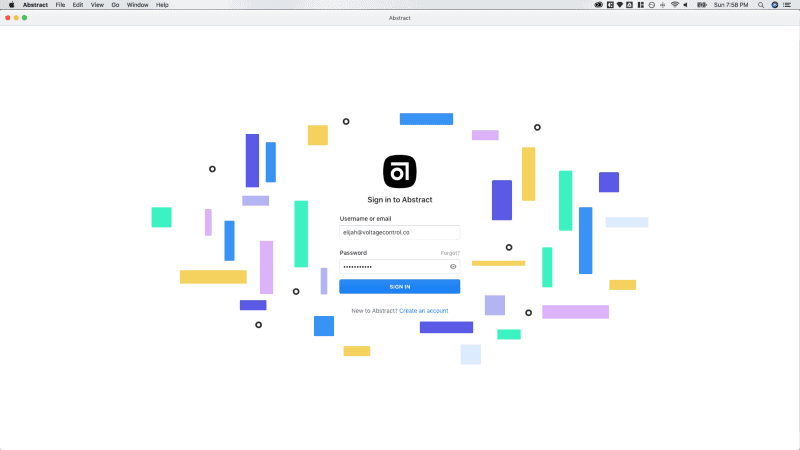The height and width of the screenshot is (450, 800).
Task: Open the Apple menu
Action: tap(11, 5)
